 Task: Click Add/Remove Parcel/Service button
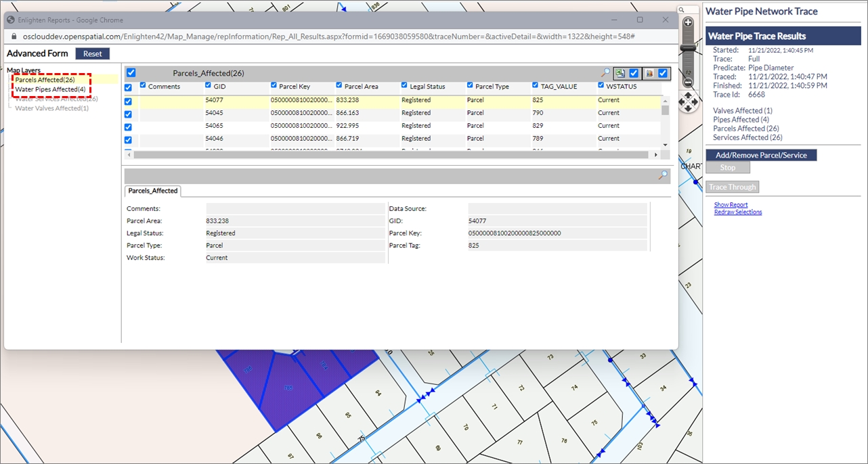pyautogui.click(x=761, y=155)
